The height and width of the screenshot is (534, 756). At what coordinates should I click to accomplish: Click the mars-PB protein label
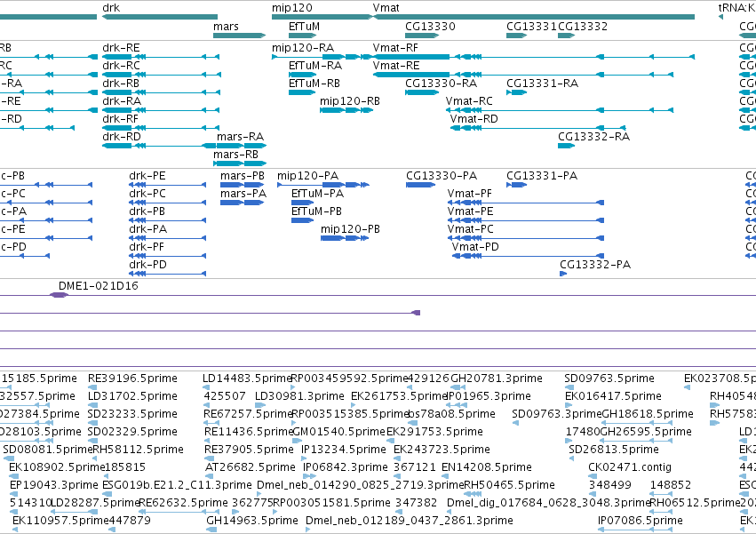(x=242, y=176)
